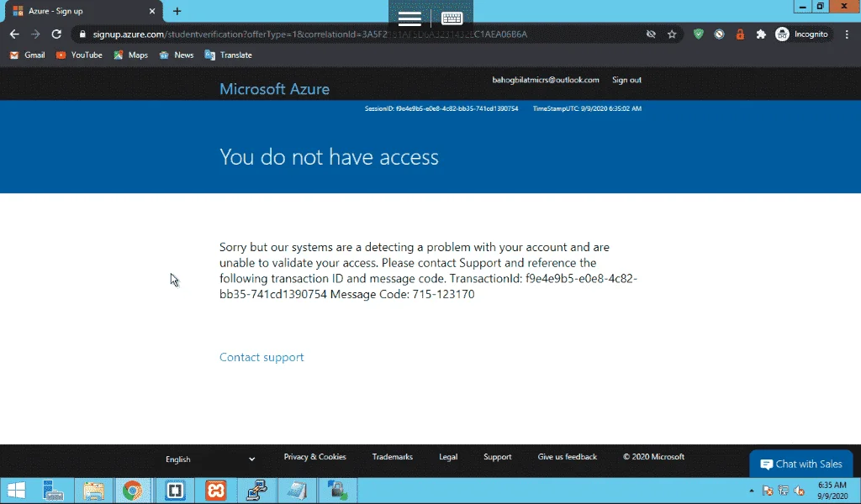The width and height of the screenshot is (861, 504).
Task: Open the Support footer link
Action: (x=497, y=457)
